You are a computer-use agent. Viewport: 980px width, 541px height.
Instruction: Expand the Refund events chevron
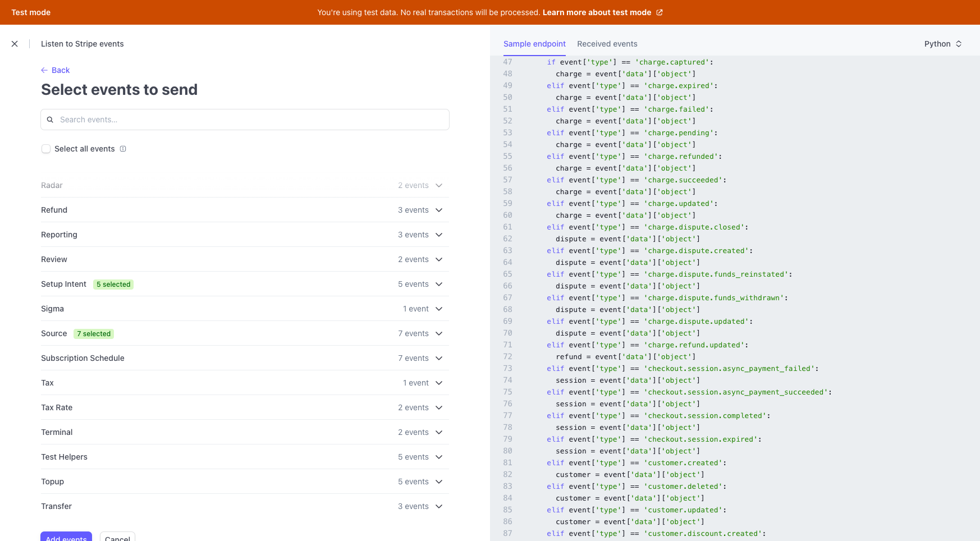tap(439, 210)
